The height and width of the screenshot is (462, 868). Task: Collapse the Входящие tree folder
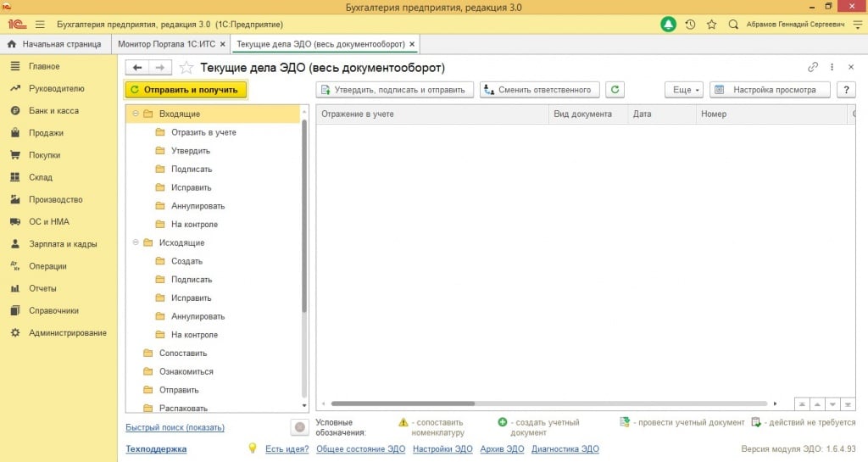pyautogui.click(x=136, y=114)
